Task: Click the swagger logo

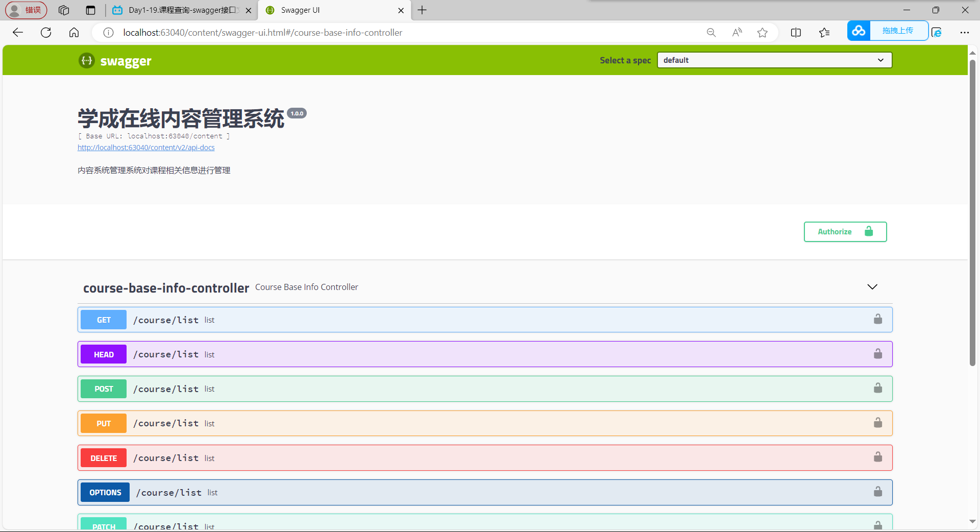Action: 115,61
